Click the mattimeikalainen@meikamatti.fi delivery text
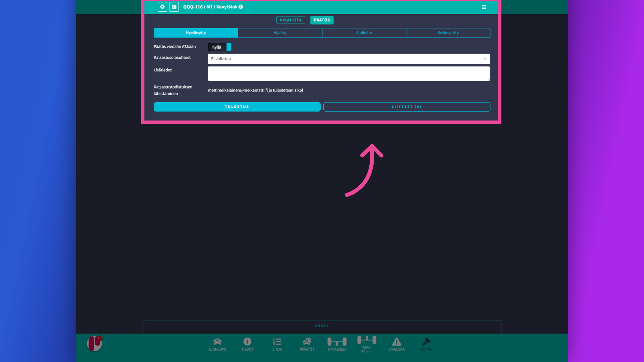Viewport: 644px width, 362px height. (x=255, y=90)
